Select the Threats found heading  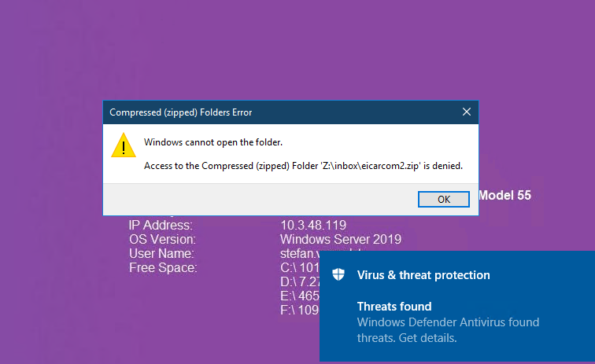coord(394,307)
